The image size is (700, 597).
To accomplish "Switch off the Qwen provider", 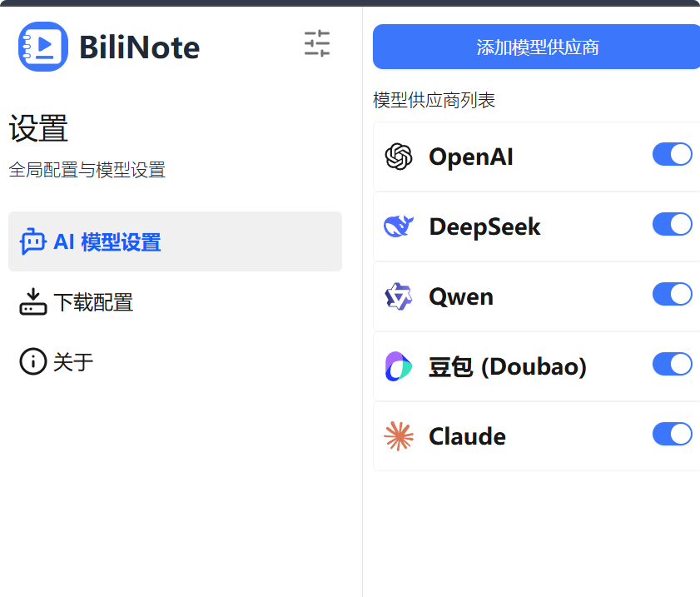I will coord(672,295).
